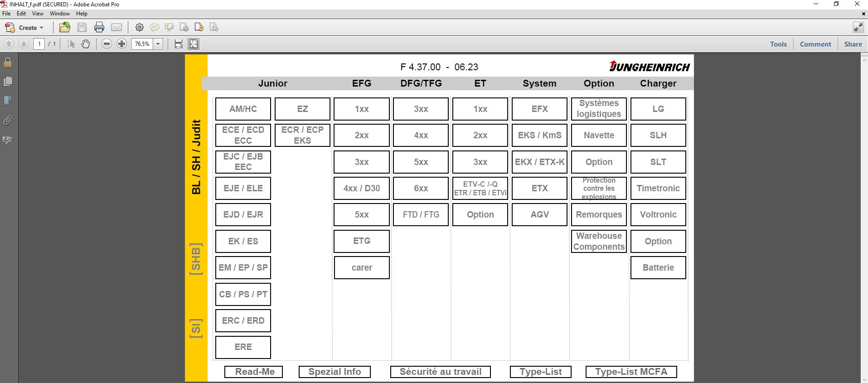The image size is (868, 383).
Task: Click the ERC / ERD box
Action: 243,320
